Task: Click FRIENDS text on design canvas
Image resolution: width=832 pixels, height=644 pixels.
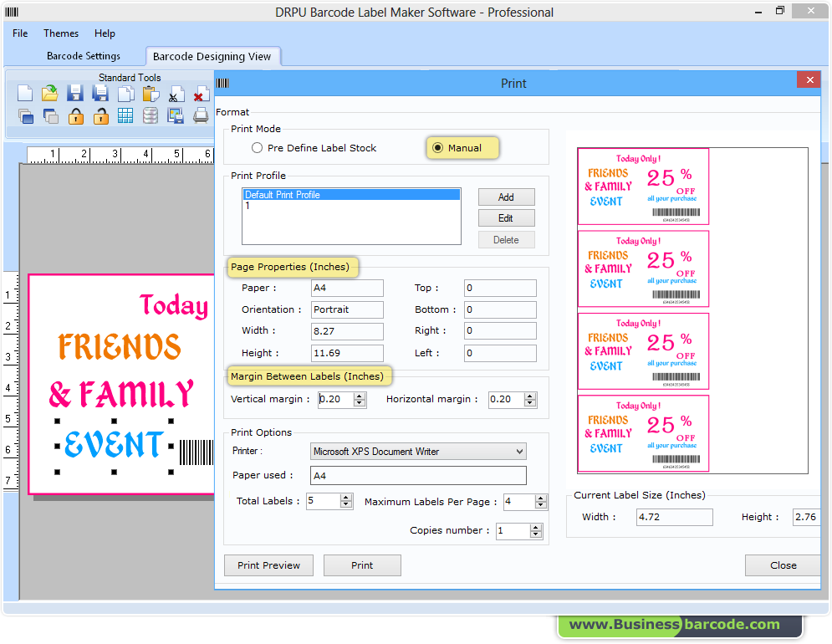Action: pyautogui.click(x=120, y=347)
